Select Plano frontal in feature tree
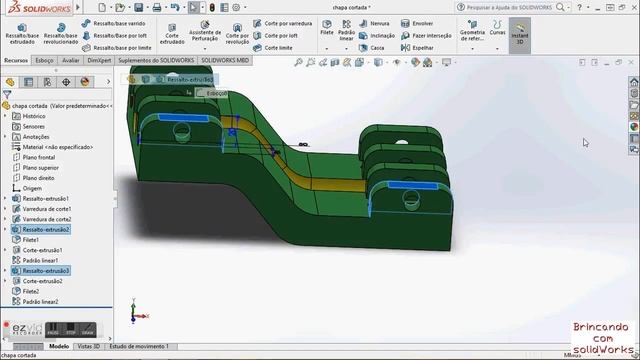Screen dimensions: 640x360 point(34,158)
